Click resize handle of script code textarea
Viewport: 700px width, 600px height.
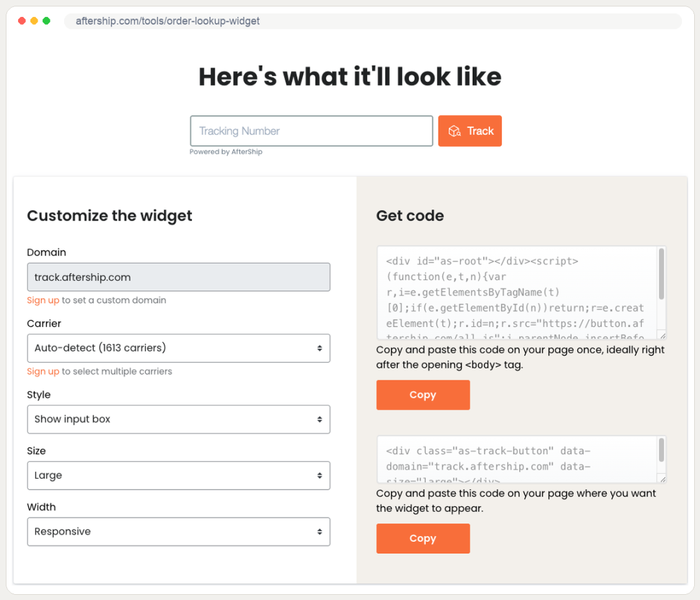[662, 336]
